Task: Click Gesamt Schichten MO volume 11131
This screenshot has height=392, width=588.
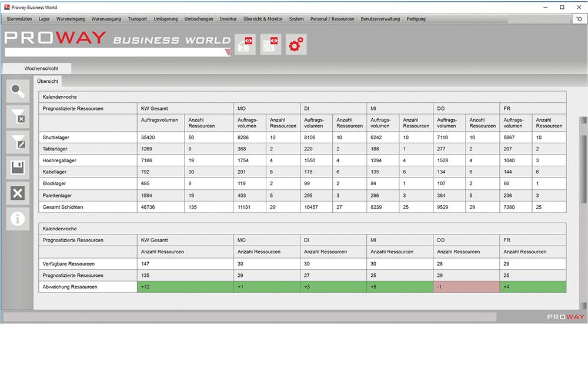Action: (244, 207)
